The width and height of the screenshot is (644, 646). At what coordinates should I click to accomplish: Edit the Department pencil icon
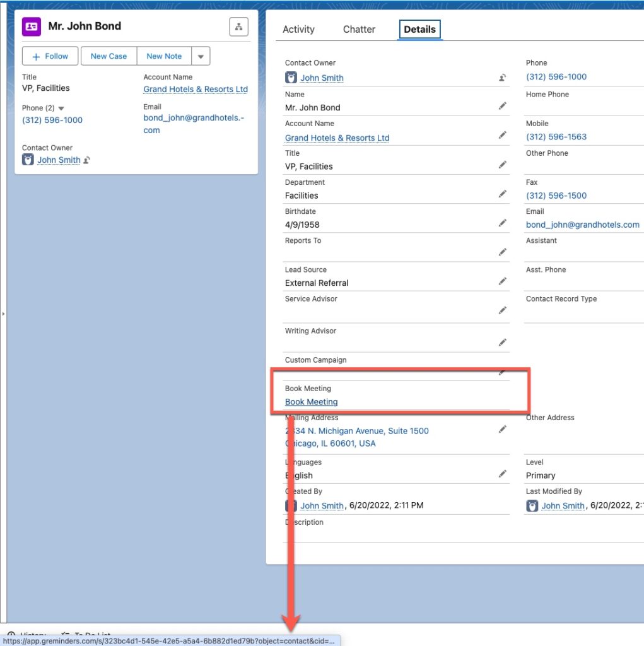(502, 194)
